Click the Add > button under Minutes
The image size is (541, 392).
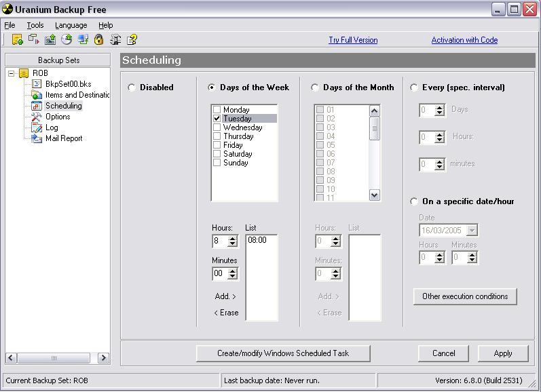[x=225, y=296]
